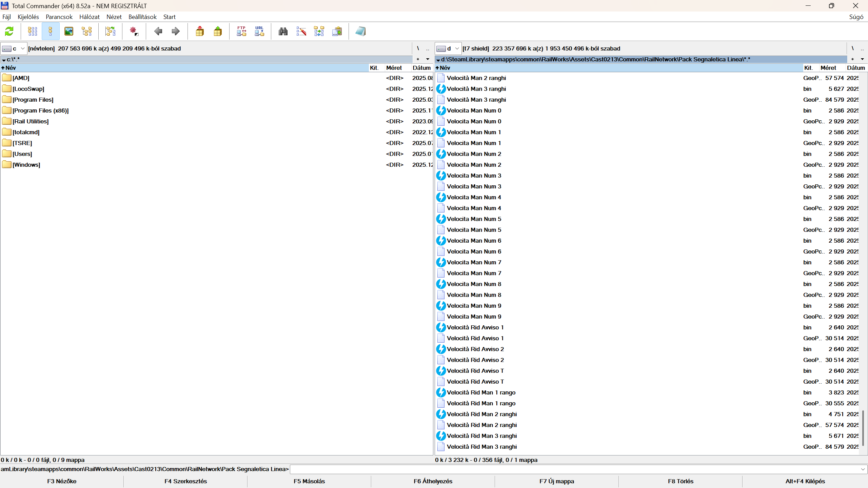Click the unpack files box icon
Image resolution: width=868 pixels, height=488 pixels.
point(218,32)
